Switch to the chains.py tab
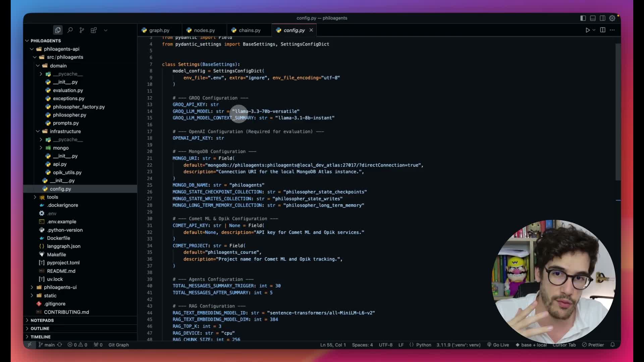The image size is (644, 362). (249, 30)
